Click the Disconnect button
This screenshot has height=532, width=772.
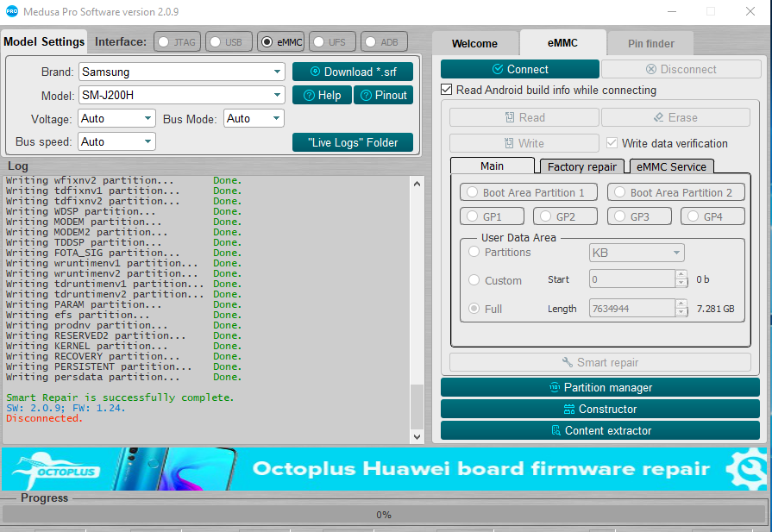click(681, 69)
